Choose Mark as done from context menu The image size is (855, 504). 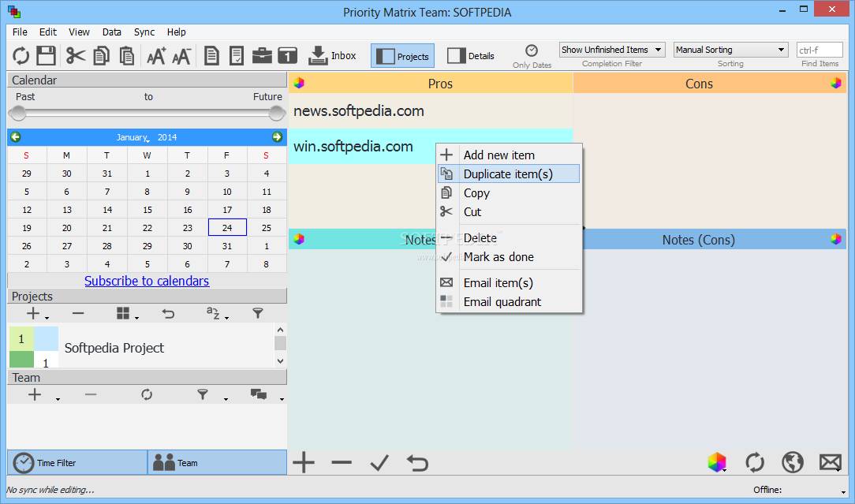pyautogui.click(x=509, y=257)
